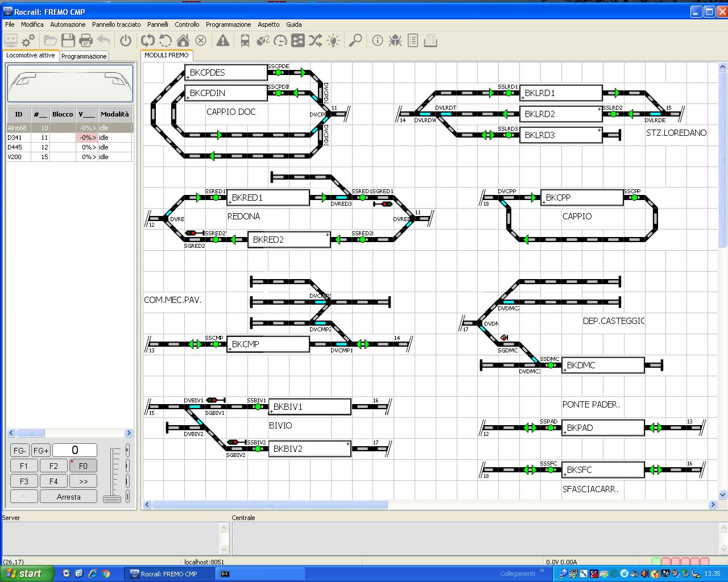Viewport: 728px width, 582px height.
Task: Click the BKLRD1 block
Action: [x=561, y=93]
